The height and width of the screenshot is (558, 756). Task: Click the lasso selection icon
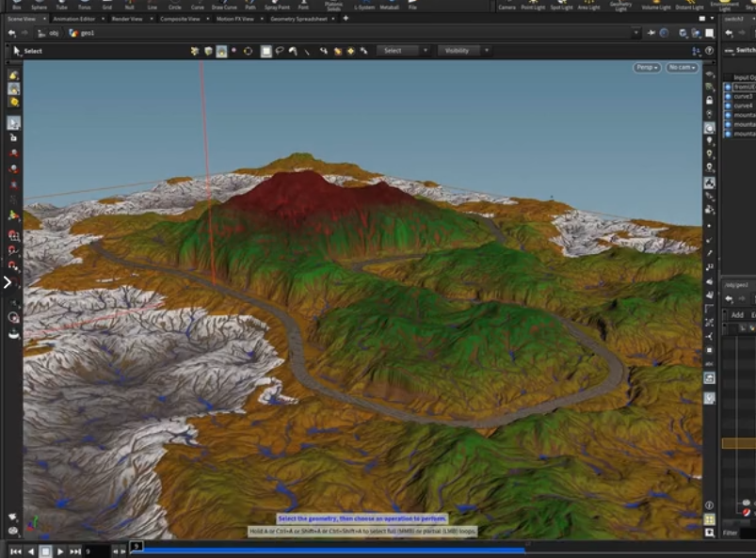point(280,51)
